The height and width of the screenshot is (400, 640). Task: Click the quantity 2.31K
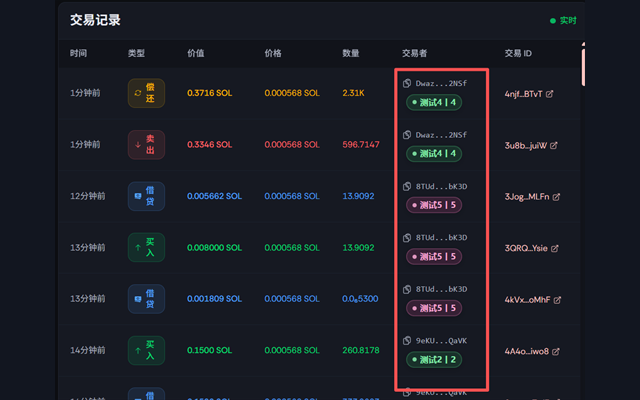tap(353, 93)
